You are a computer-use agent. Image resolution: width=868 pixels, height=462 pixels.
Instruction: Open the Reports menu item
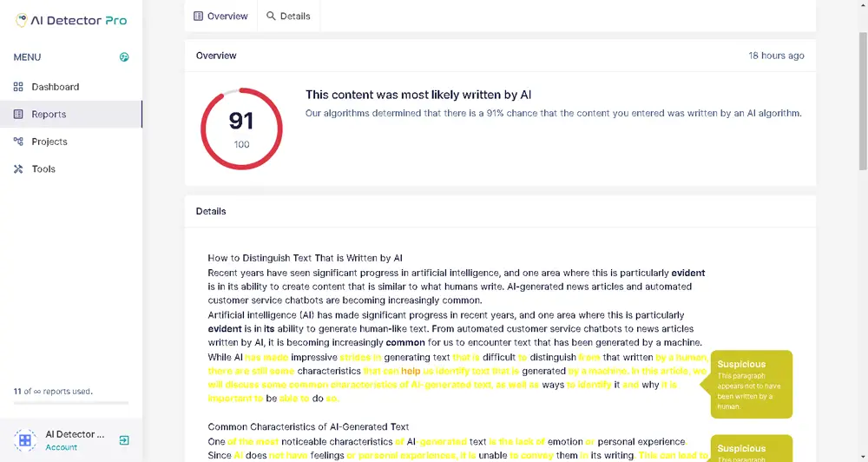click(x=71, y=114)
